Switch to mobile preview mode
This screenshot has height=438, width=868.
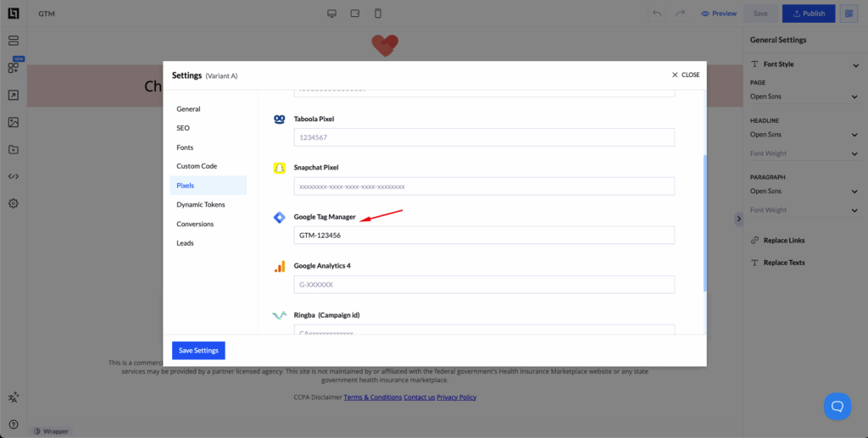378,14
